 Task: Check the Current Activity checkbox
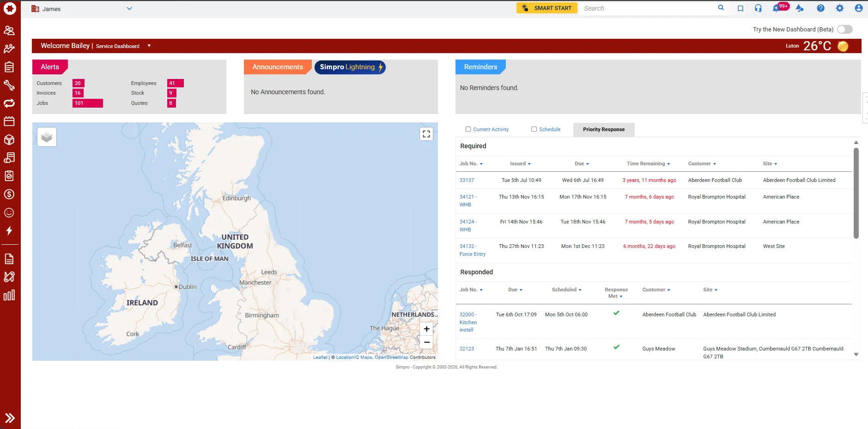(468, 129)
